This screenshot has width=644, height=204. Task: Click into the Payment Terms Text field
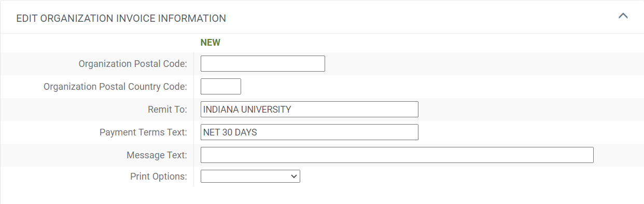point(310,132)
